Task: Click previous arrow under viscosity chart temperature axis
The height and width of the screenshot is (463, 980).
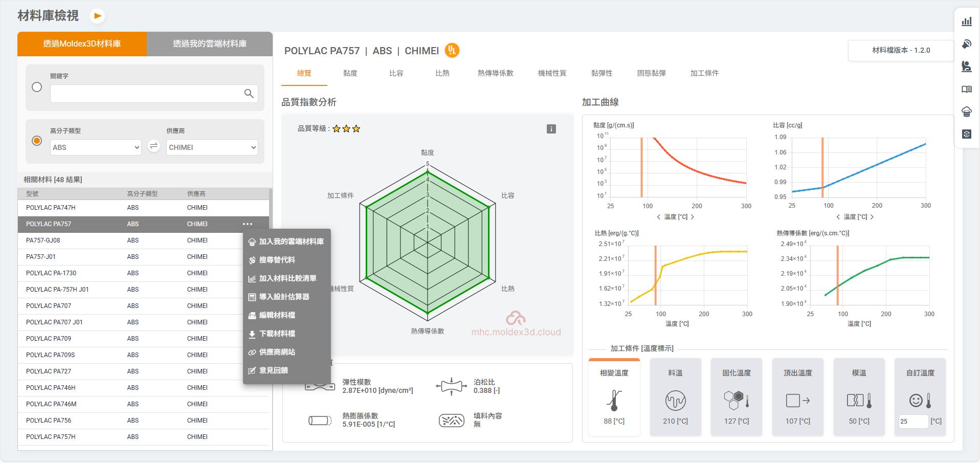Action: (x=659, y=217)
